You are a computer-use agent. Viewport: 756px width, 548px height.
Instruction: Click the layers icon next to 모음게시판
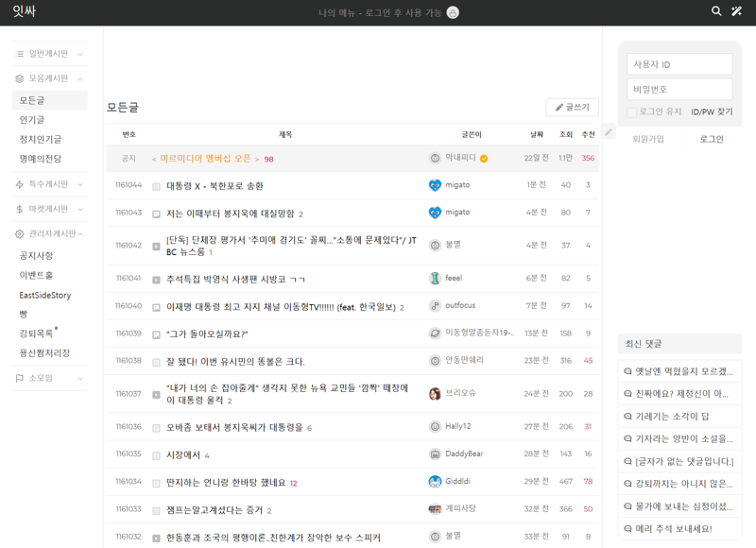(19, 78)
